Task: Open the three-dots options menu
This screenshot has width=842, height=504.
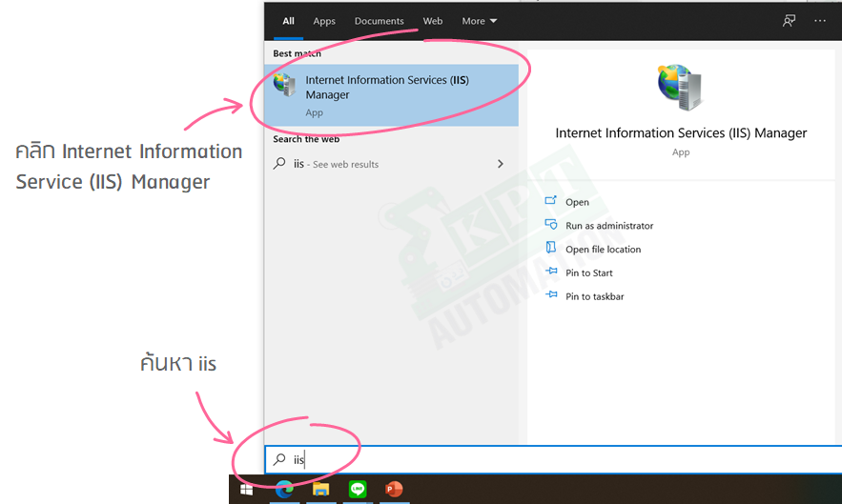Action: click(819, 20)
